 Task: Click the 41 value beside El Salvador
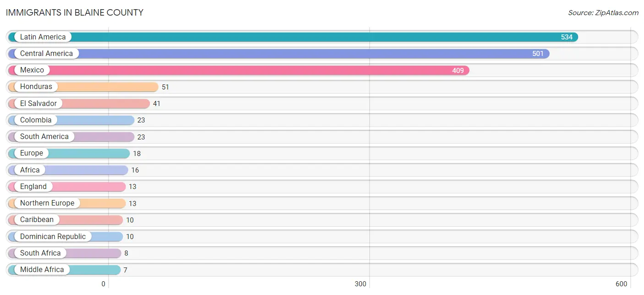pos(157,104)
